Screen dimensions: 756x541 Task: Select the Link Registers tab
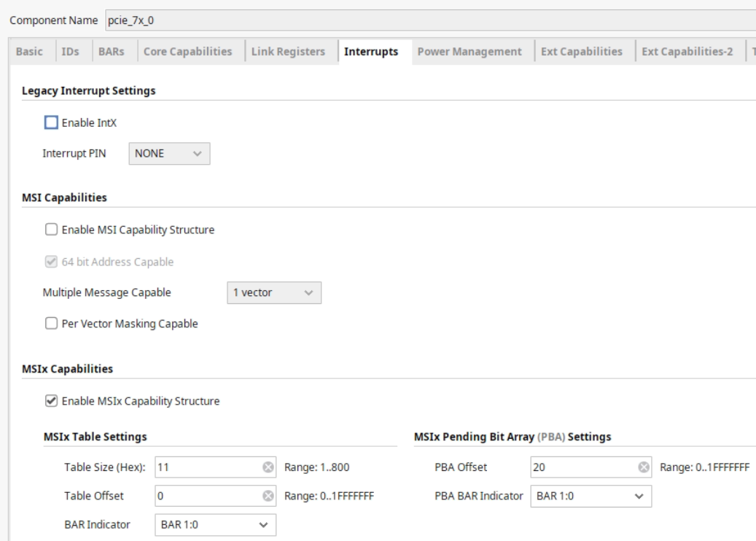click(288, 52)
